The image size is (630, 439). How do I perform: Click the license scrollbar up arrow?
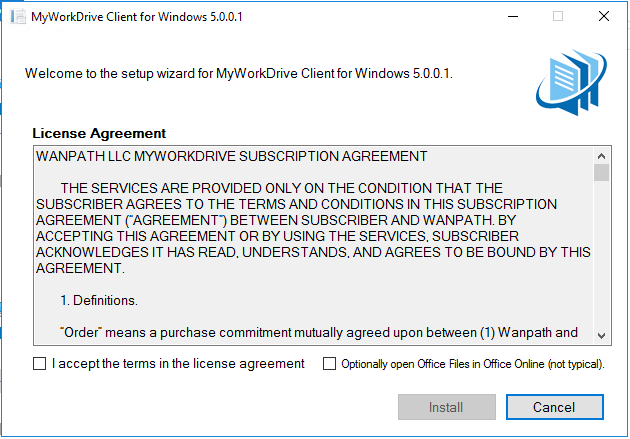point(601,156)
